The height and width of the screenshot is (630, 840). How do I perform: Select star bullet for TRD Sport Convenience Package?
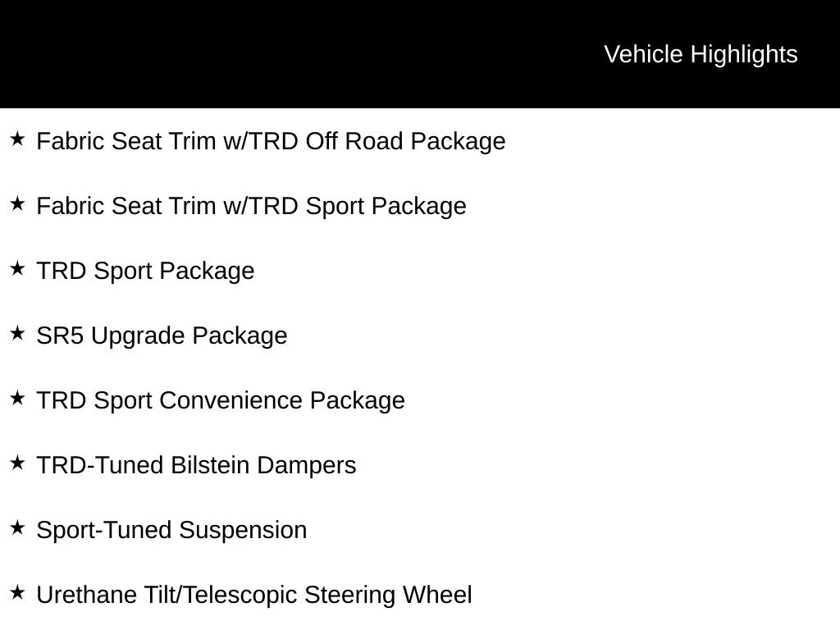click(17, 399)
